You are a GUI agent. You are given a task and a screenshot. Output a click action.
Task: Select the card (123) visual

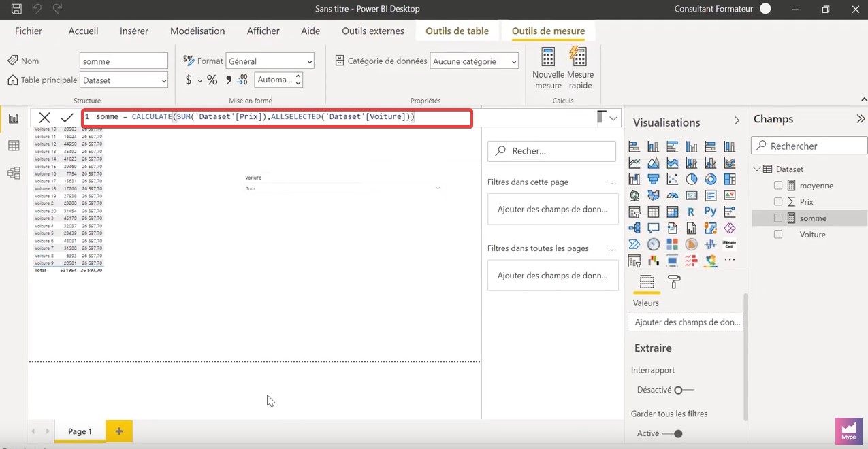[x=692, y=195]
